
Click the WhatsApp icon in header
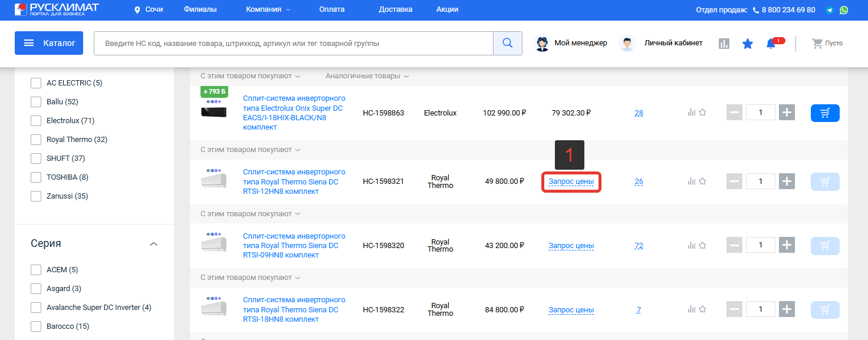(x=844, y=10)
